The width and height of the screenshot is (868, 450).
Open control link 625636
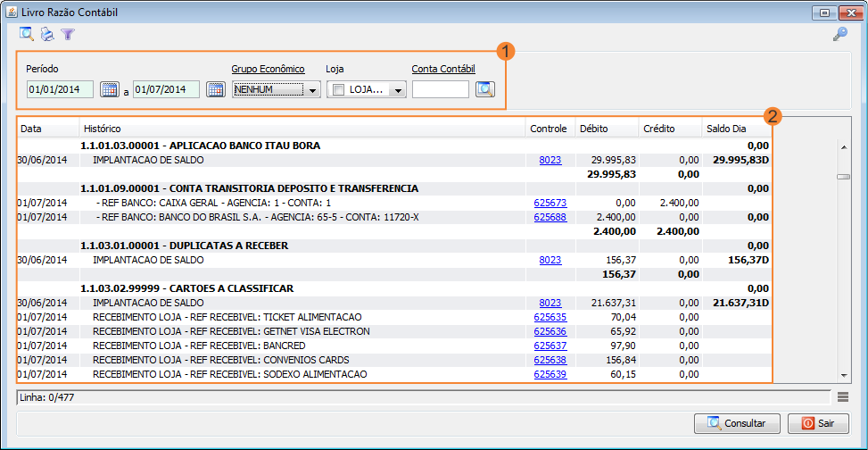(x=550, y=331)
